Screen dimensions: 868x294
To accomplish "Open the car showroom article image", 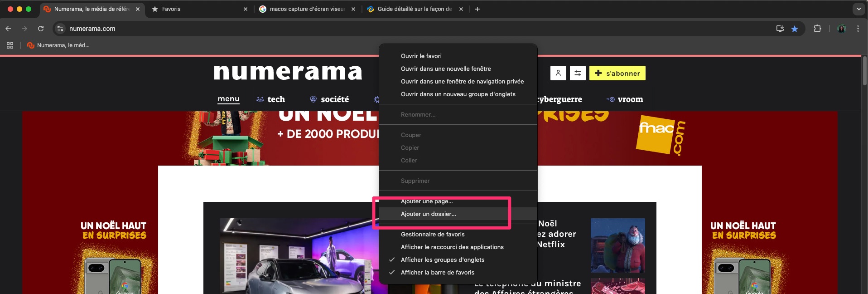I will (x=299, y=256).
